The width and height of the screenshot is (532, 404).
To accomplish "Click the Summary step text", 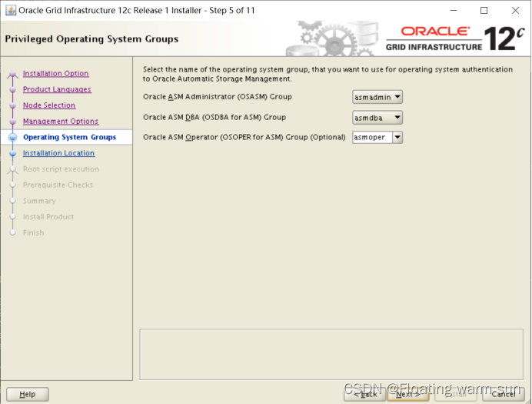I will click(x=39, y=201).
